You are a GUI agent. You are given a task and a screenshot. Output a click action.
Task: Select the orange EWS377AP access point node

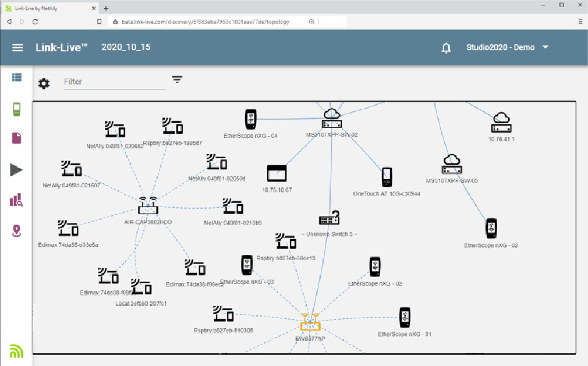point(310,322)
